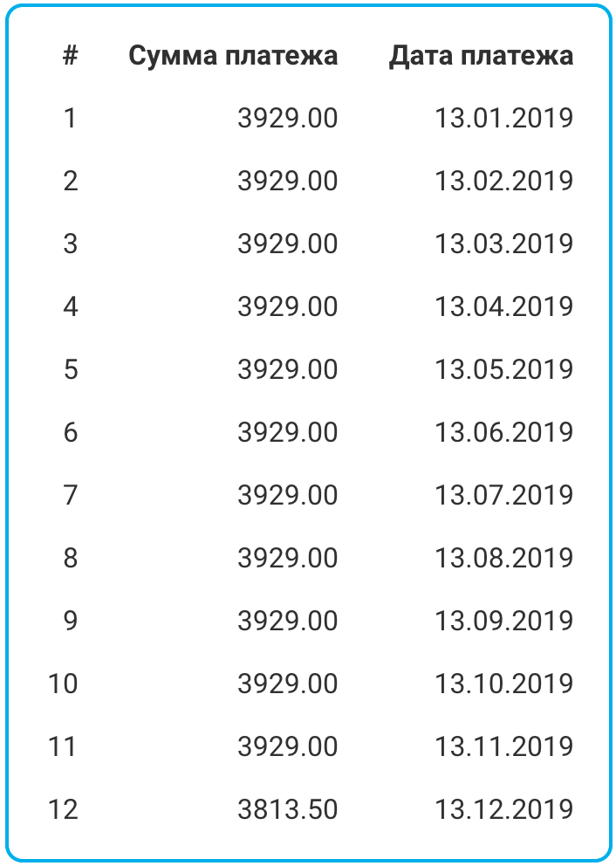Select the 13.10.2019 date cell
The width and height of the screenshot is (616, 866).
tap(504, 684)
